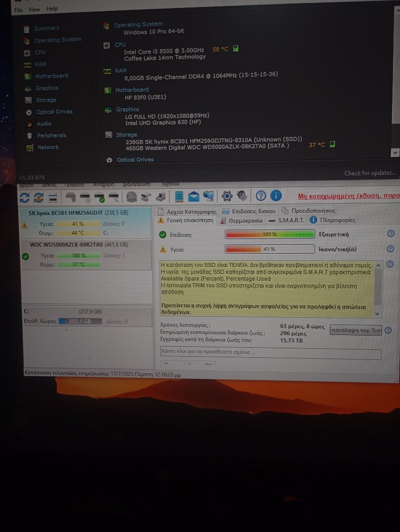Screen dimensions: 400x532
Task: Click Check for updates link in Speccy
Action: click(x=370, y=173)
